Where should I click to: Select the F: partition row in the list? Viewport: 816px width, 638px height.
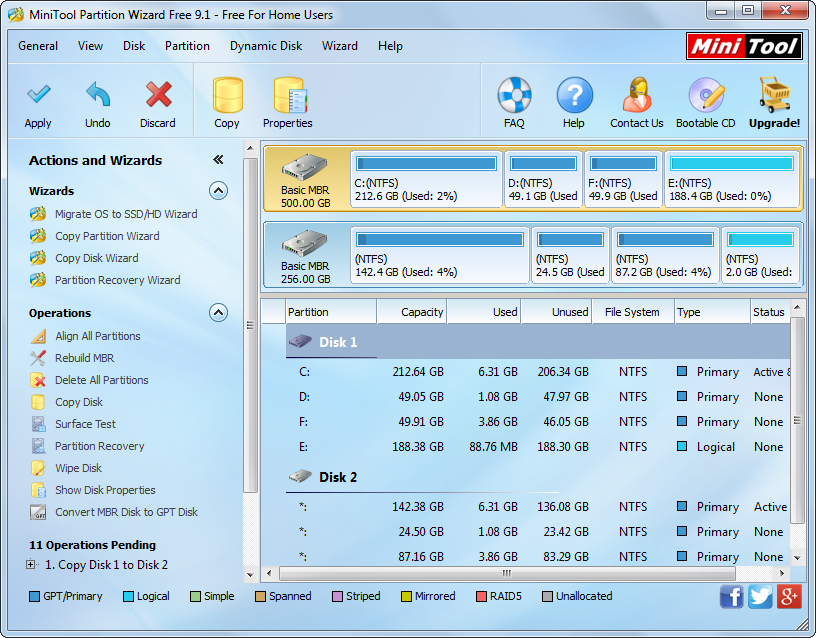538,422
